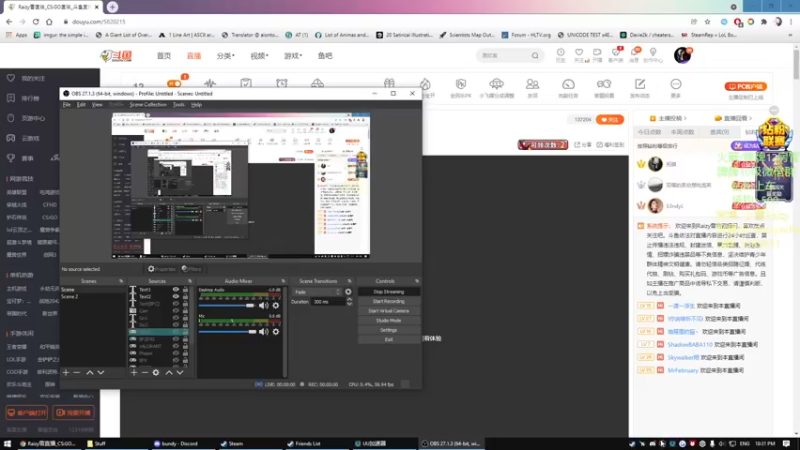
Task: Pop out the Controls dock icon
Action: (417, 281)
